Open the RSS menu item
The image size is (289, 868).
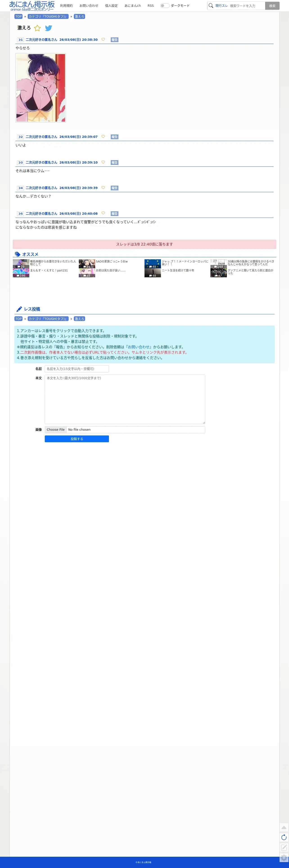[x=151, y=6]
